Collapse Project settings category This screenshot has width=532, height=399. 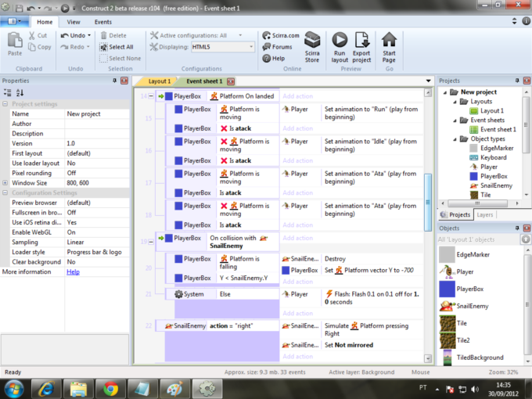click(5, 104)
